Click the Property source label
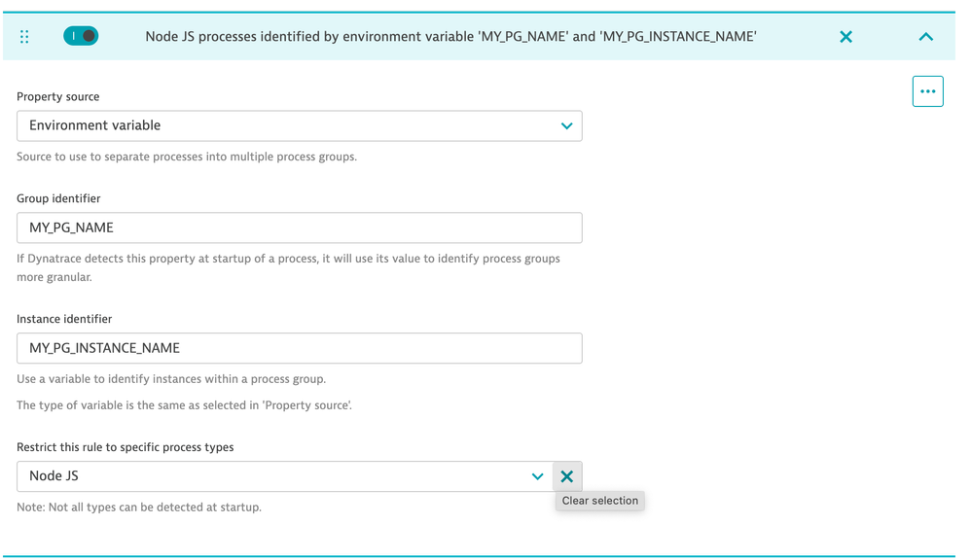 coord(58,96)
